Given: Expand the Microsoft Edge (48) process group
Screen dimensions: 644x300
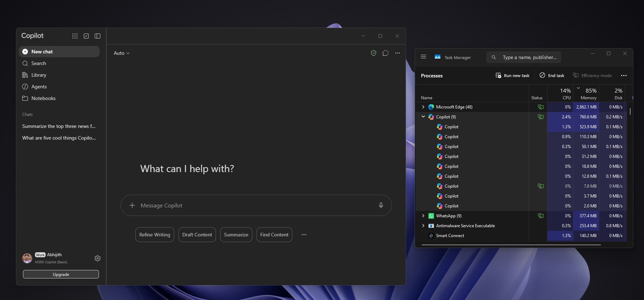Looking at the screenshot, I should pos(423,107).
